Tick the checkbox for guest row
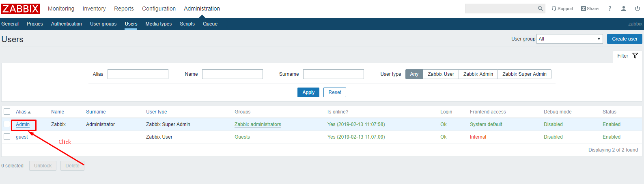This screenshot has width=644, height=184. 7,137
